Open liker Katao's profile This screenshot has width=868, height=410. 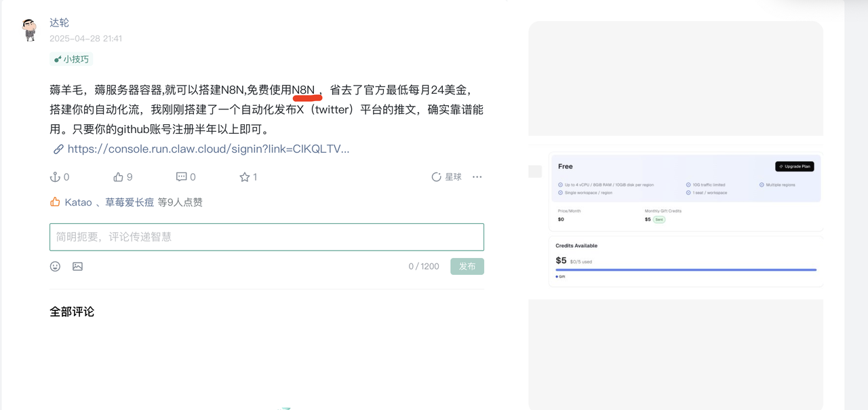79,202
